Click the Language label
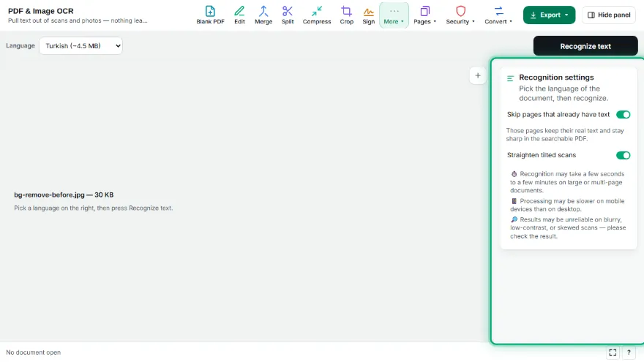This screenshot has height=362, width=644. point(20,45)
